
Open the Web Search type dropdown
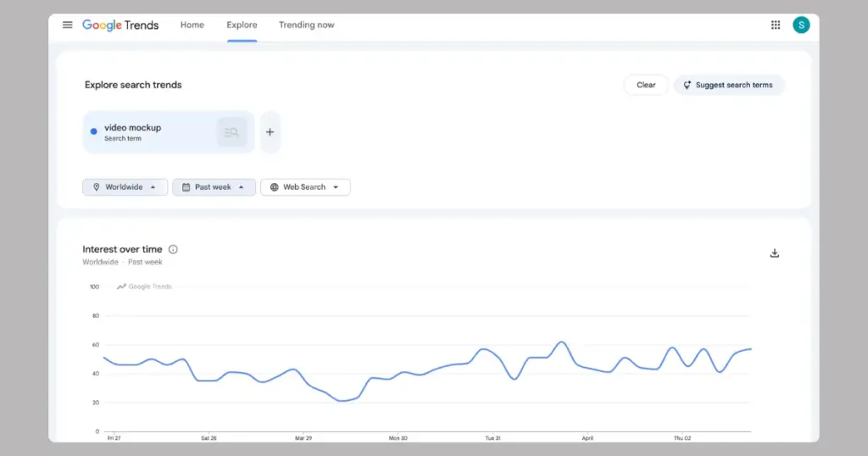(x=305, y=187)
